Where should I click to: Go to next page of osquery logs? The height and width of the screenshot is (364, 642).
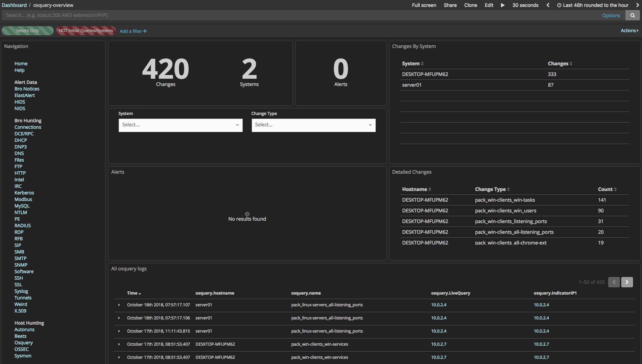627,282
